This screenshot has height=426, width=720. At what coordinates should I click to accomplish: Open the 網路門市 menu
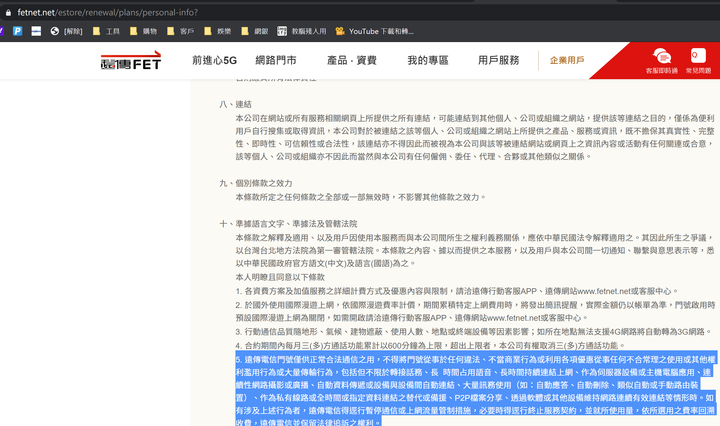(x=276, y=60)
